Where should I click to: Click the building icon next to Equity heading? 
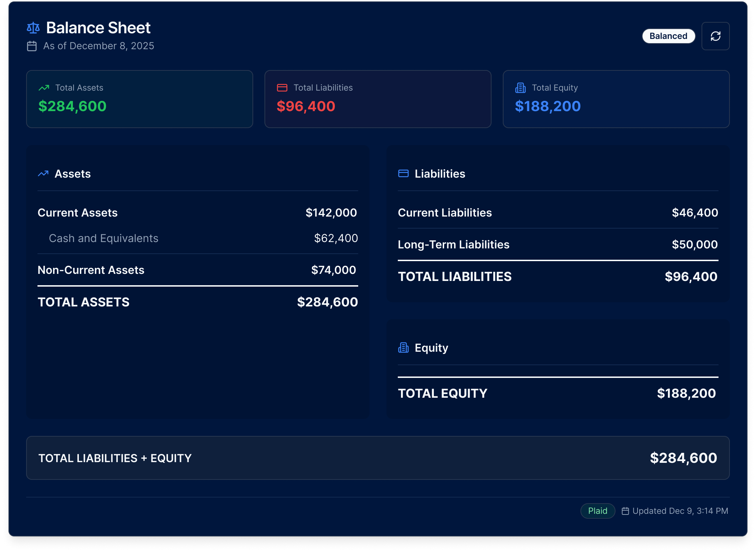(403, 348)
